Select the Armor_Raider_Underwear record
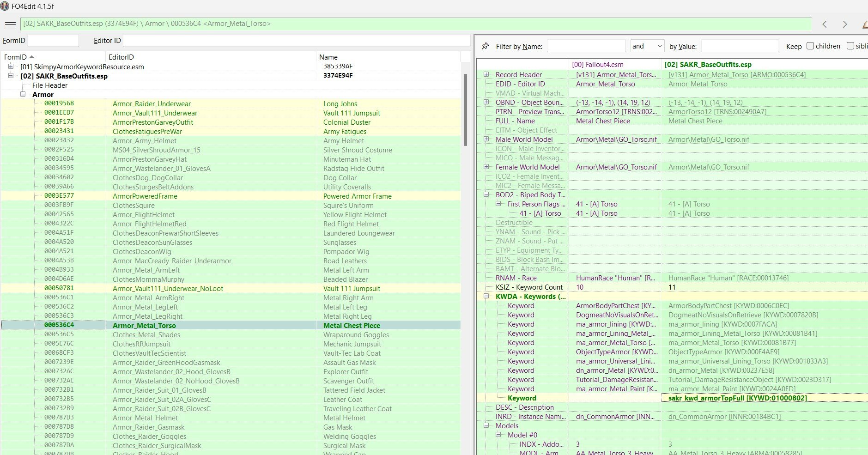This screenshot has height=455, width=868. [152, 103]
